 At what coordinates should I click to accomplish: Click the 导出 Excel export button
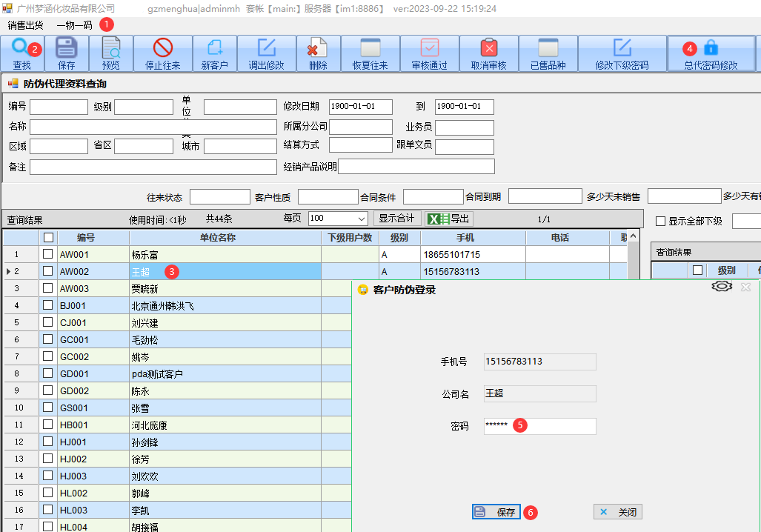(x=449, y=219)
